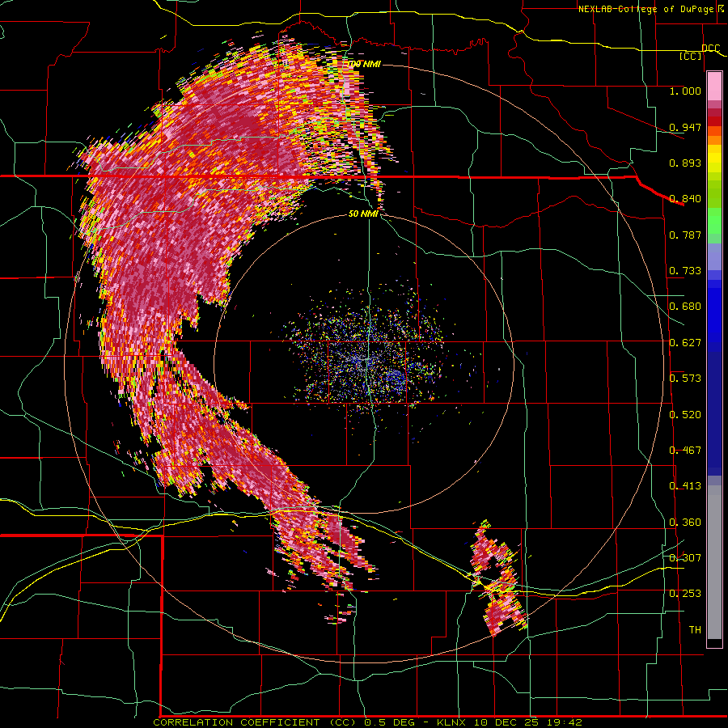Click the 0.947 scale value
This screenshot has height=728, width=728.
tap(685, 127)
